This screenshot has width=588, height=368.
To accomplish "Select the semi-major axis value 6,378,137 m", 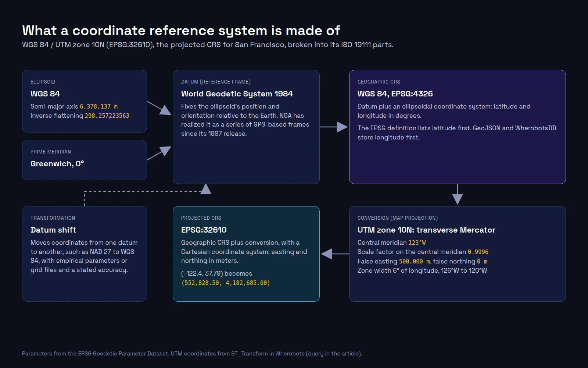I will (99, 107).
